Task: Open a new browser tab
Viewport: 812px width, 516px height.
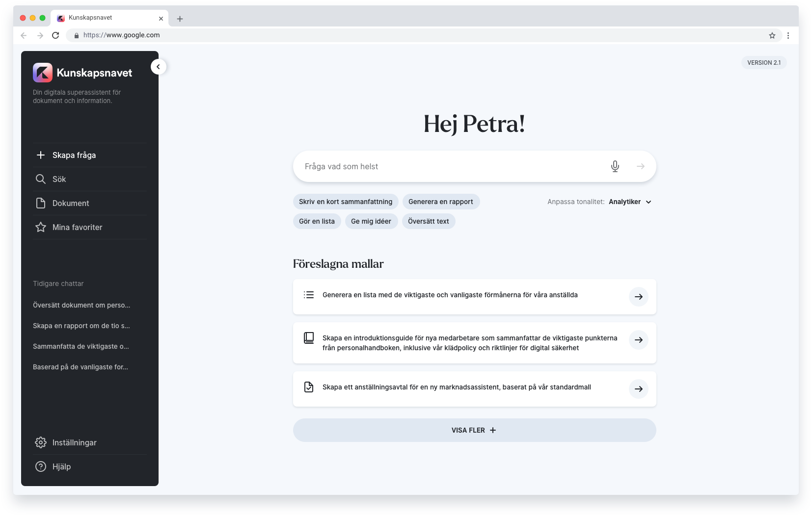Action: [180, 18]
